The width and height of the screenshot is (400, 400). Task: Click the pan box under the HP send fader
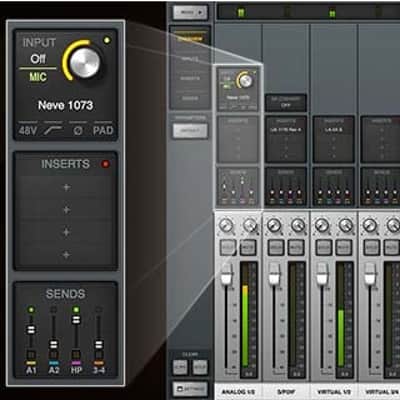coord(76,354)
